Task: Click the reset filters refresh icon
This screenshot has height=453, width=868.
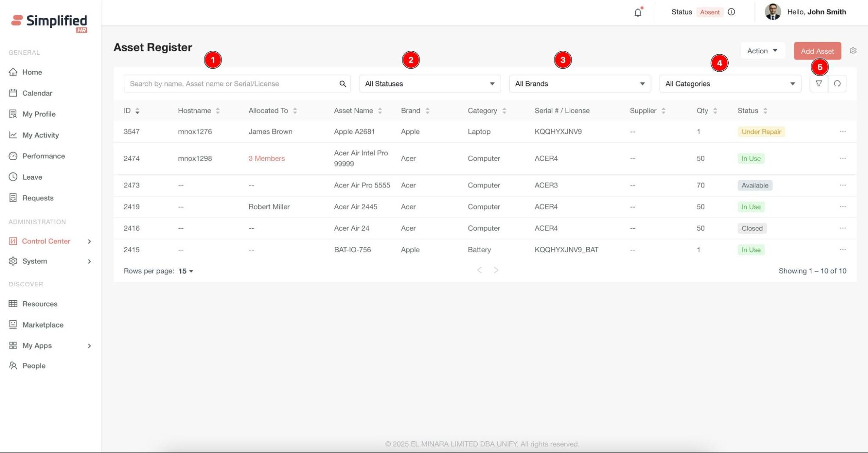Action: coord(837,84)
